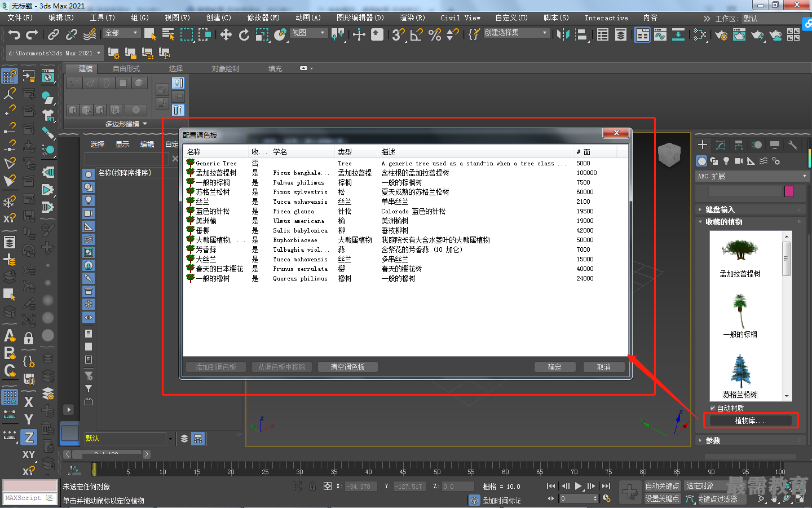Activate the Select and Rotate tool
812x508 pixels.
pos(244,35)
